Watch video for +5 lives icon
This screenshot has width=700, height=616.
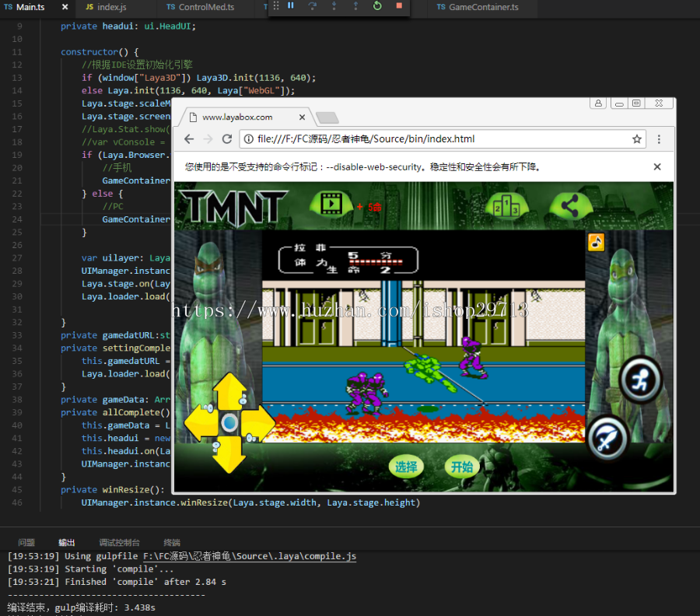click(331, 205)
